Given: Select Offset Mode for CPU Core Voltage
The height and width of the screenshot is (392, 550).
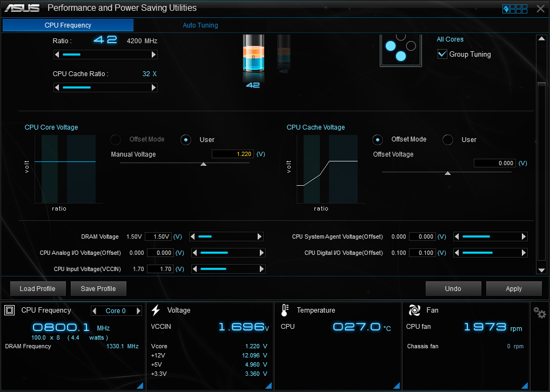Looking at the screenshot, I should (x=116, y=139).
